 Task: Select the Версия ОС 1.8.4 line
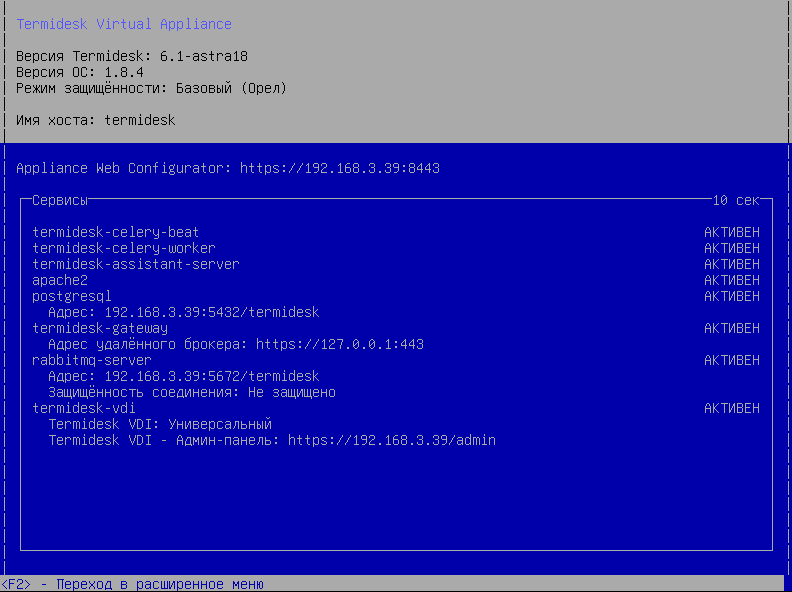pyautogui.click(x=80, y=72)
